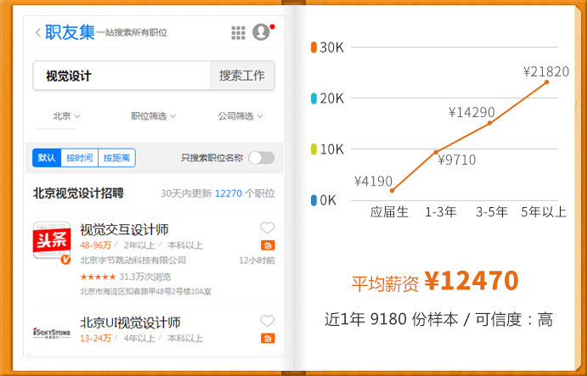Click the 头条 company logo
Viewport: 588px width, 376px height.
tap(51, 243)
